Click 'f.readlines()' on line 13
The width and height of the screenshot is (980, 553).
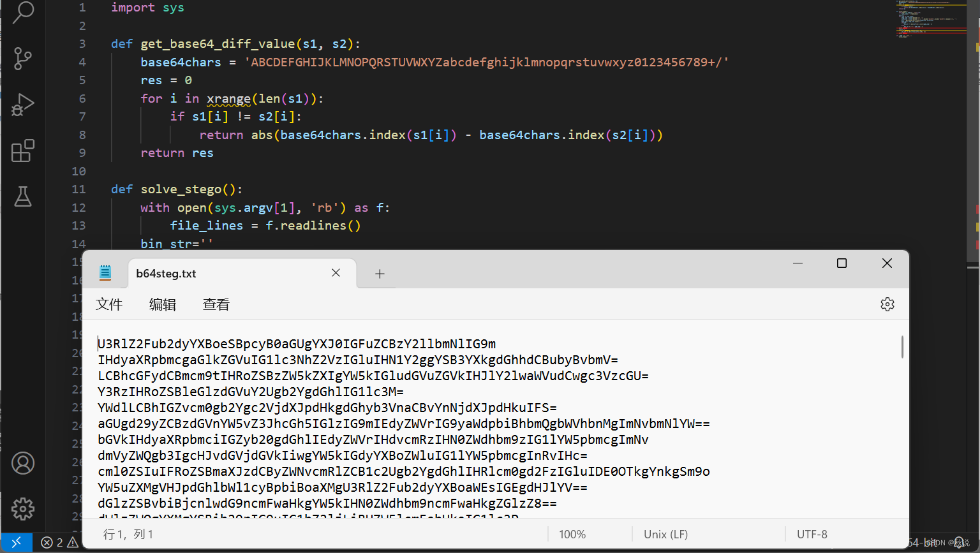313,226
